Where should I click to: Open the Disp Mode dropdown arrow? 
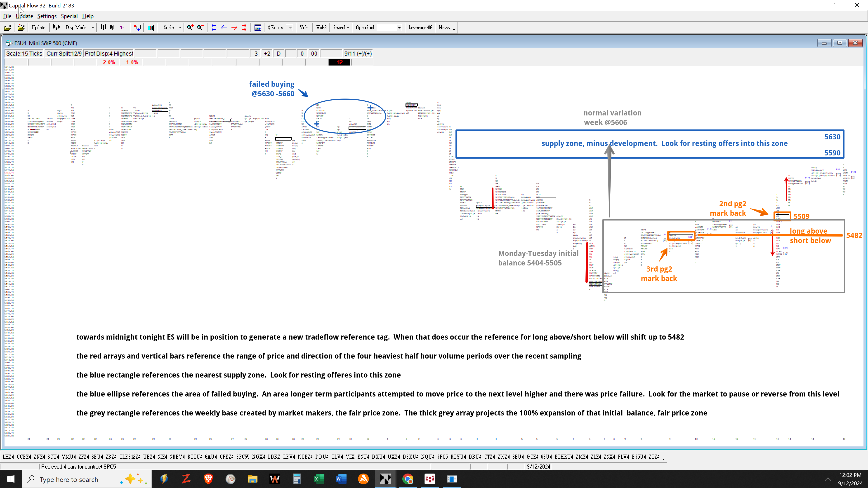pyautogui.click(x=93, y=28)
